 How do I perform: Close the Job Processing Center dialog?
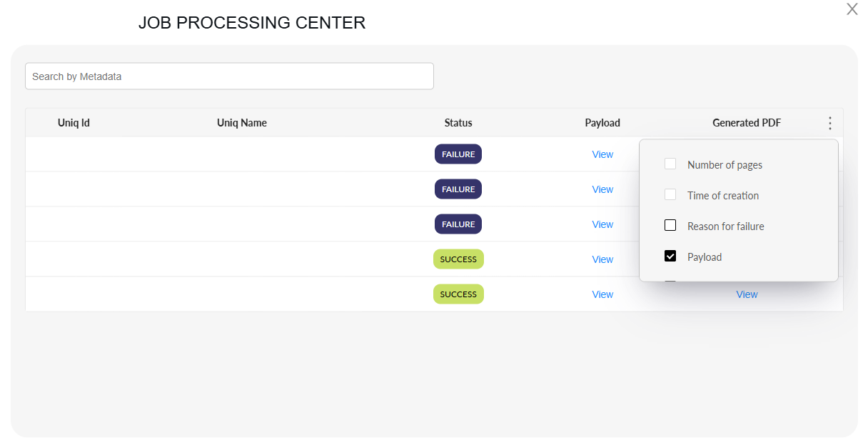point(852,9)
